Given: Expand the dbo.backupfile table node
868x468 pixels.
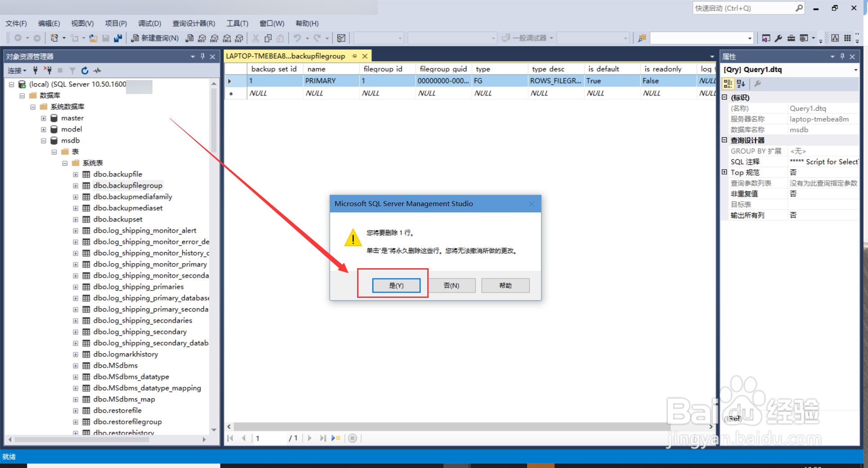Looking at the screenshot, I should coord(76,175).
